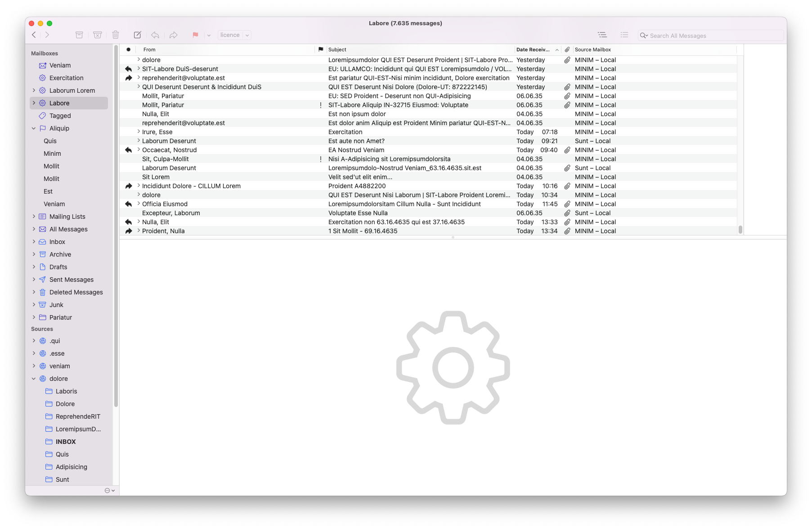
Task: Collapse the Aliquip mailbox group
Action: pyautogui.click(x=34, y=128)
